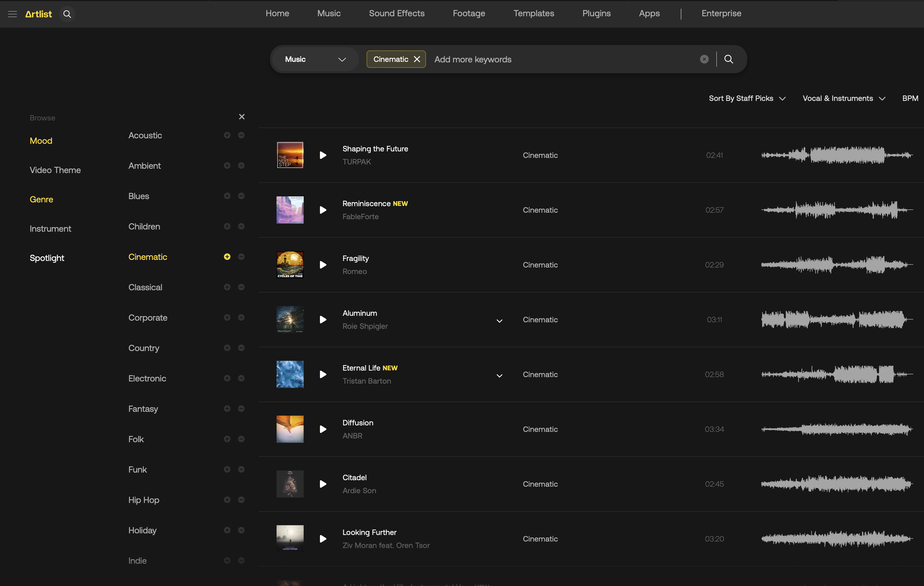Open Sound Effects in top navigation

[396, 14]
